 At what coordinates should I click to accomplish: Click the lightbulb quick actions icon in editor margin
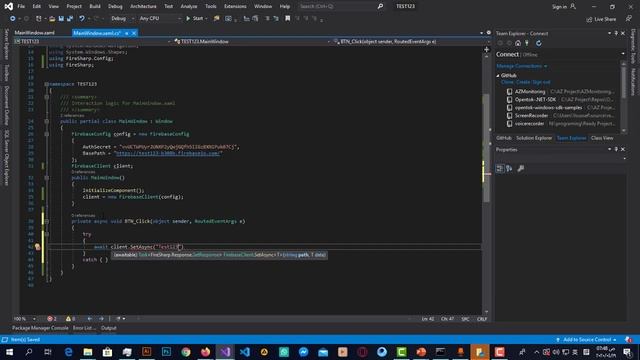[38, 247]
